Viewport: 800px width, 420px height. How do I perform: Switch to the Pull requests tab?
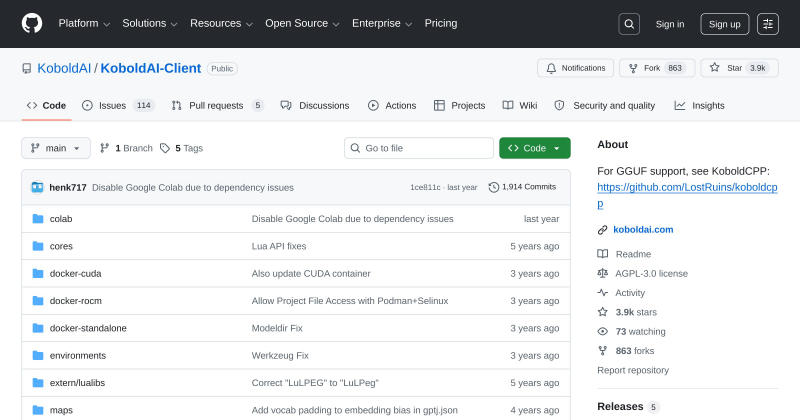[217, 106]
